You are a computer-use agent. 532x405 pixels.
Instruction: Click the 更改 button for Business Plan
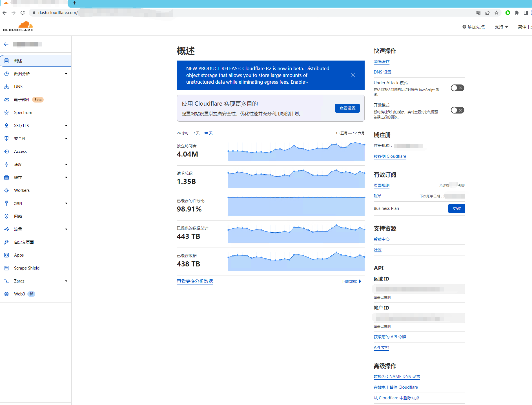[456, 209]
